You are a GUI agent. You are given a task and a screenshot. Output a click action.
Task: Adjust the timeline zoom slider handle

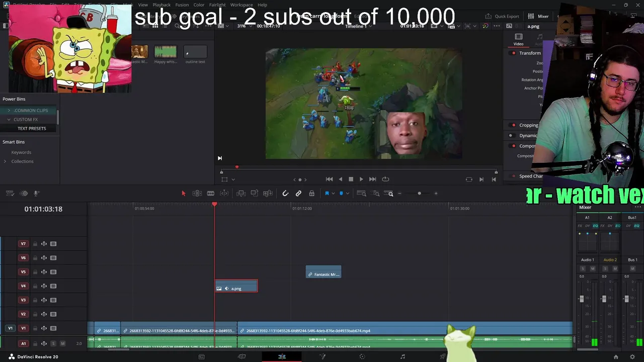point(419,194)
